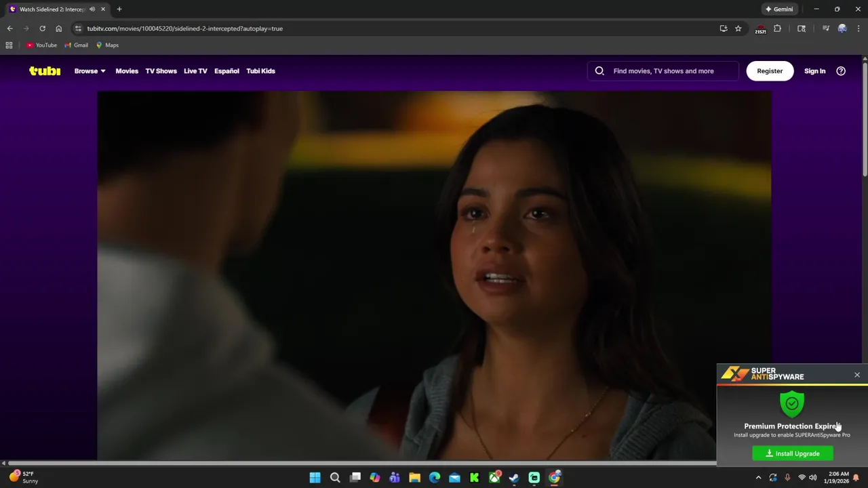This screenshot has height=488, width=868.
Task: Open the Chrome profile avatar
Action: (x=842, y=28)
